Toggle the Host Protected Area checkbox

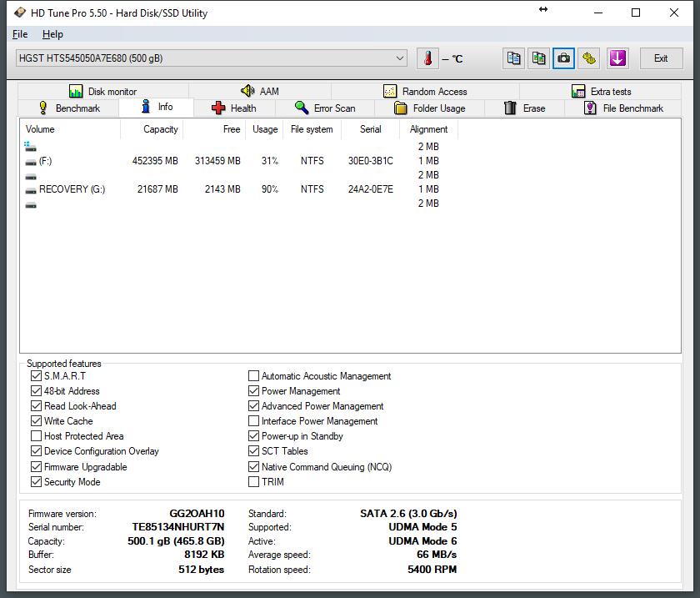point(36,436)
